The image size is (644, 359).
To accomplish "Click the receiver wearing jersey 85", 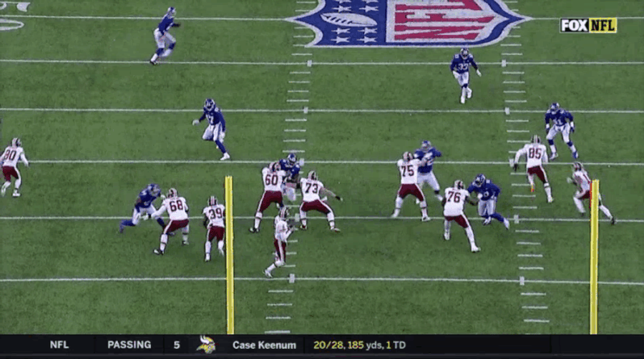I will point(534,167).
